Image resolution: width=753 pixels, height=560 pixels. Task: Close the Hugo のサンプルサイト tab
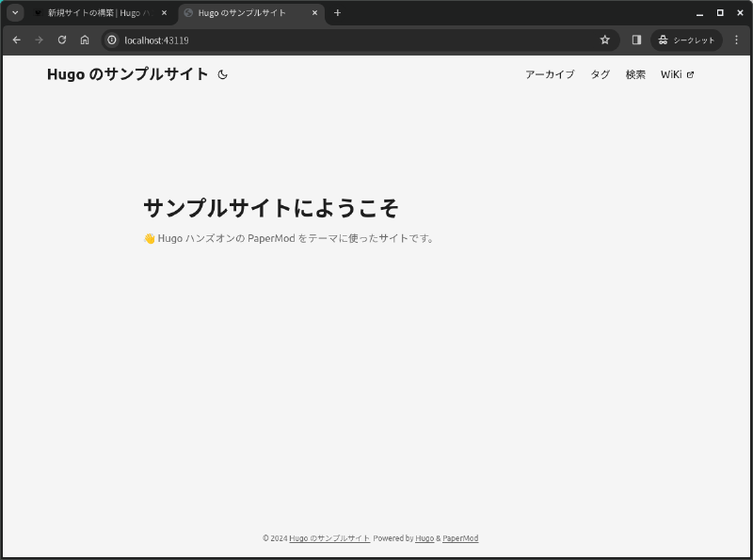[x=315, y=13]
